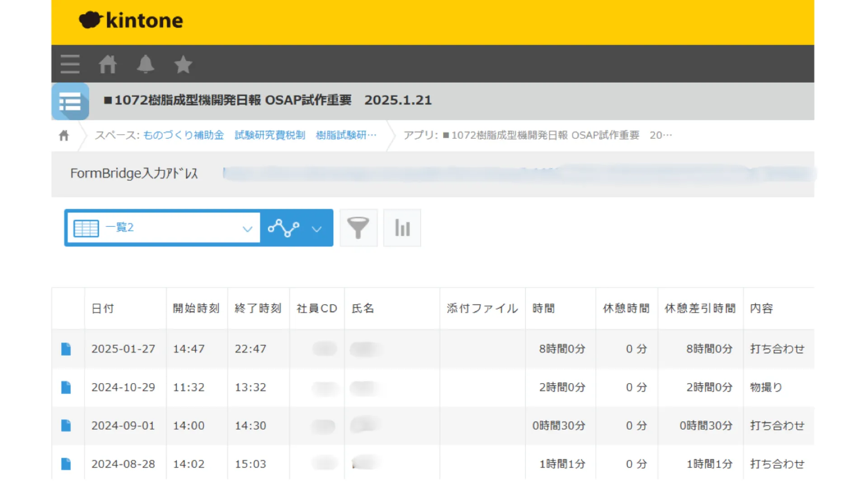This screenshot has width=868, height=488.
Task: Open the 試験研究費税制 breadcrumb link
Action: click(270, 135)
